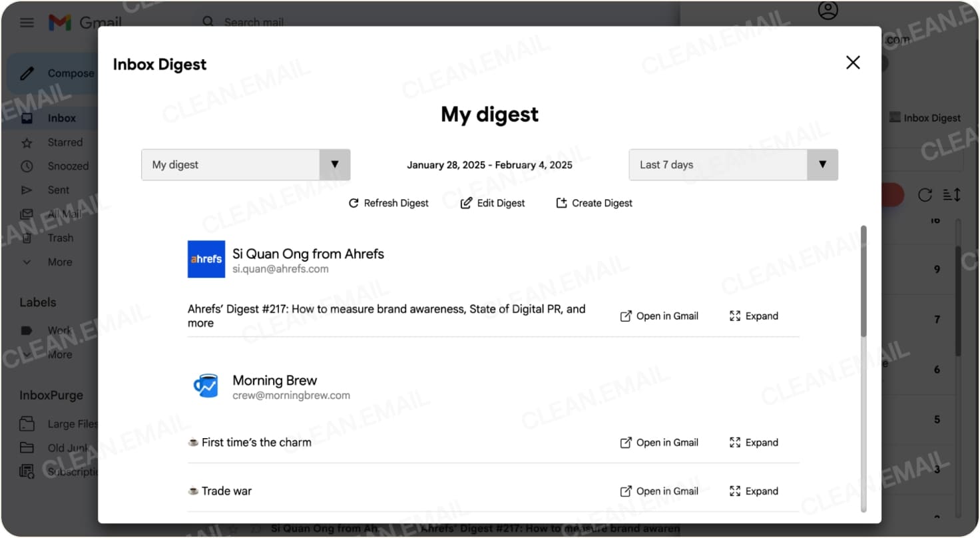Viewport: 980px width, 538px height.
Task: Select the Compose pencil icon
Action: [x=27, y=73]
